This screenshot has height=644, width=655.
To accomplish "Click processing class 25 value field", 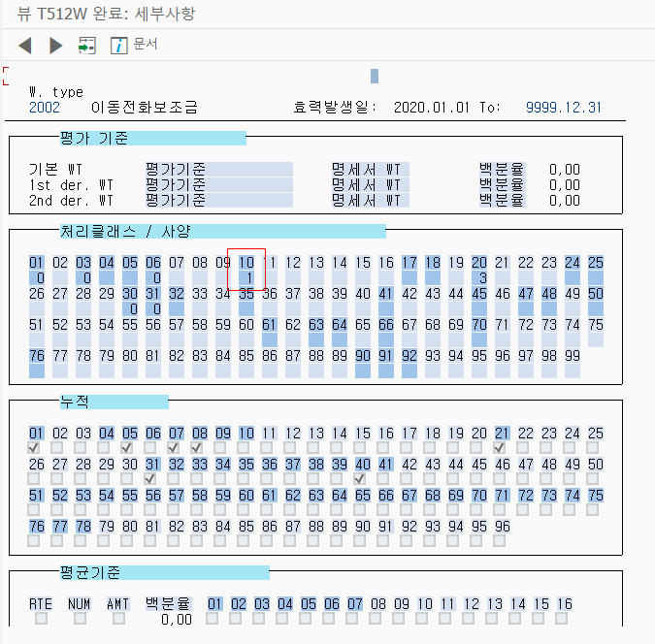I will tap(595, 277).
